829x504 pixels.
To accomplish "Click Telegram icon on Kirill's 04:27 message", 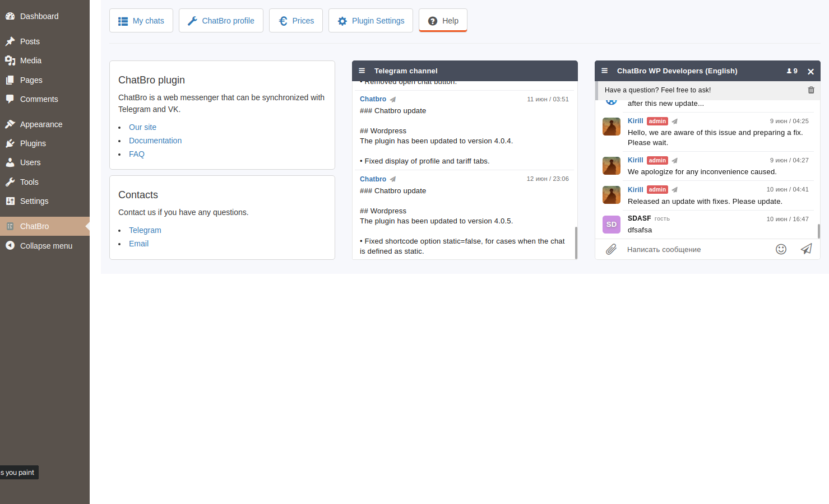I will click(x=675, y=161).
